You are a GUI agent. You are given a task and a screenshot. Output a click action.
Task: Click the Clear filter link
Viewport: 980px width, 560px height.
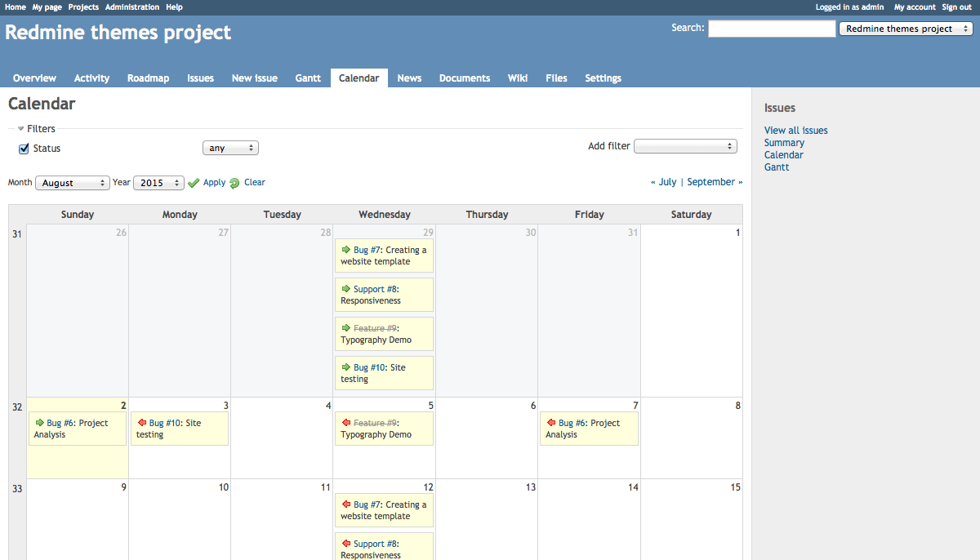tap(255, 183)
